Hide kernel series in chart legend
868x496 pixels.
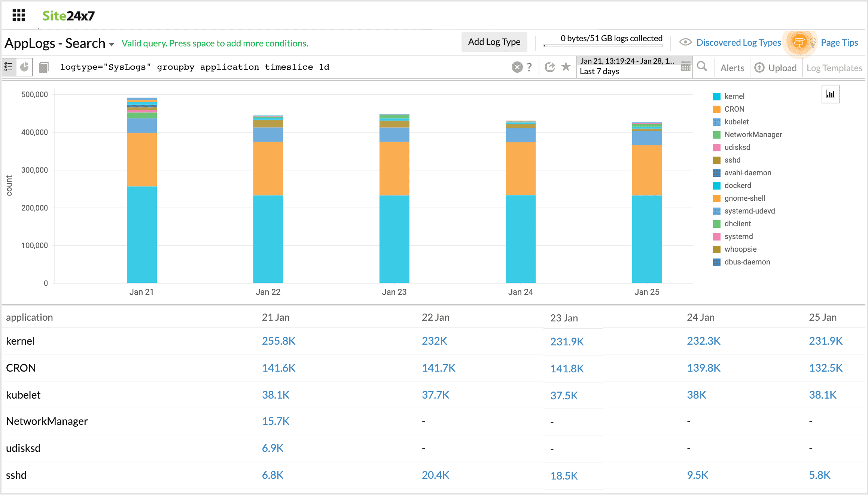734,96
